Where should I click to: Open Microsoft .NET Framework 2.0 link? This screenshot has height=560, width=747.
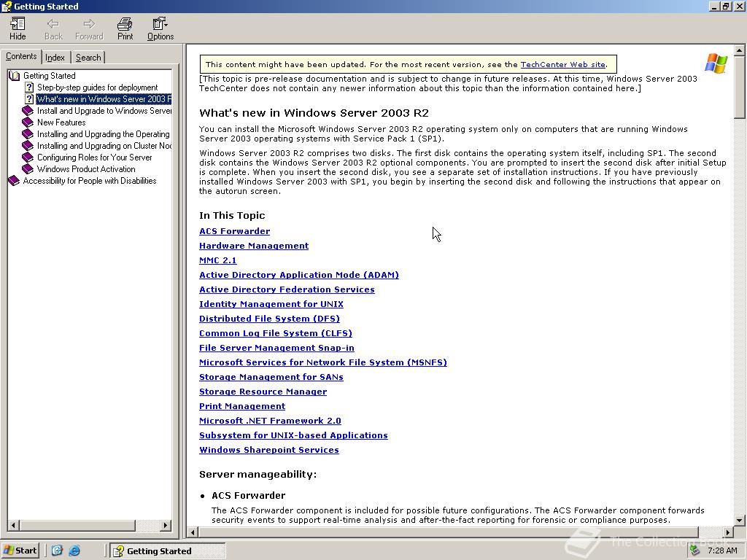click(x=270, y=421)
